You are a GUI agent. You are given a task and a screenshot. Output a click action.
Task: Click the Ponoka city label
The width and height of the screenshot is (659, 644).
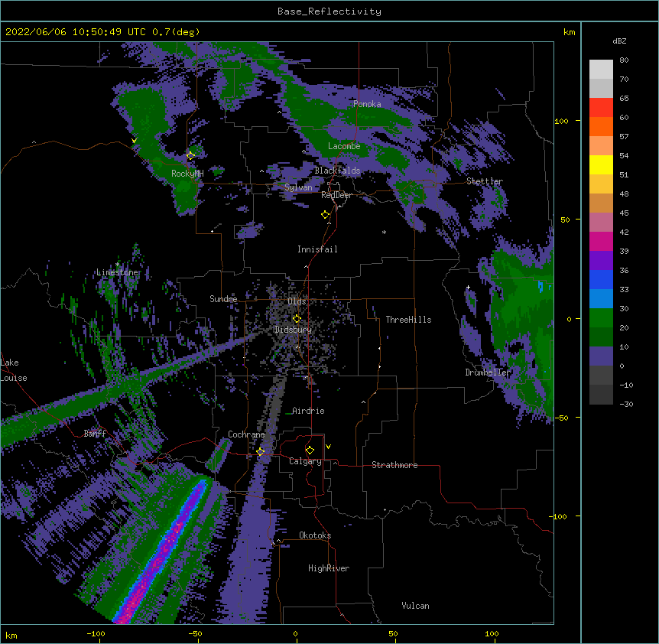tap(367, 104)
